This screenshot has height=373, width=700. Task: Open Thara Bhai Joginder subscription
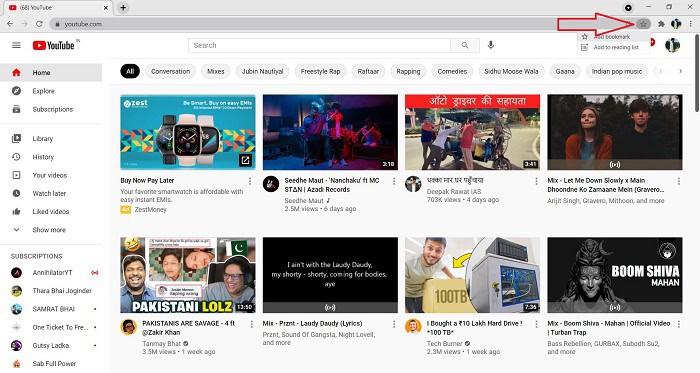pyautogui.click(x=51, y=291)
